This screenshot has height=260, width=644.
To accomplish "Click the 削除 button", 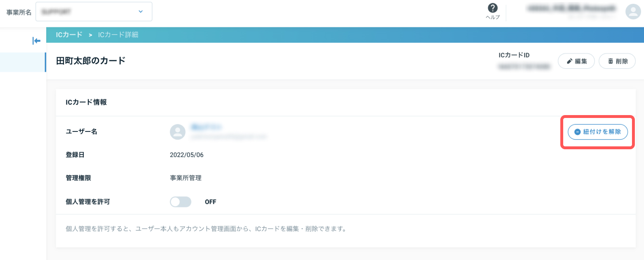I will tap(617, 61).
